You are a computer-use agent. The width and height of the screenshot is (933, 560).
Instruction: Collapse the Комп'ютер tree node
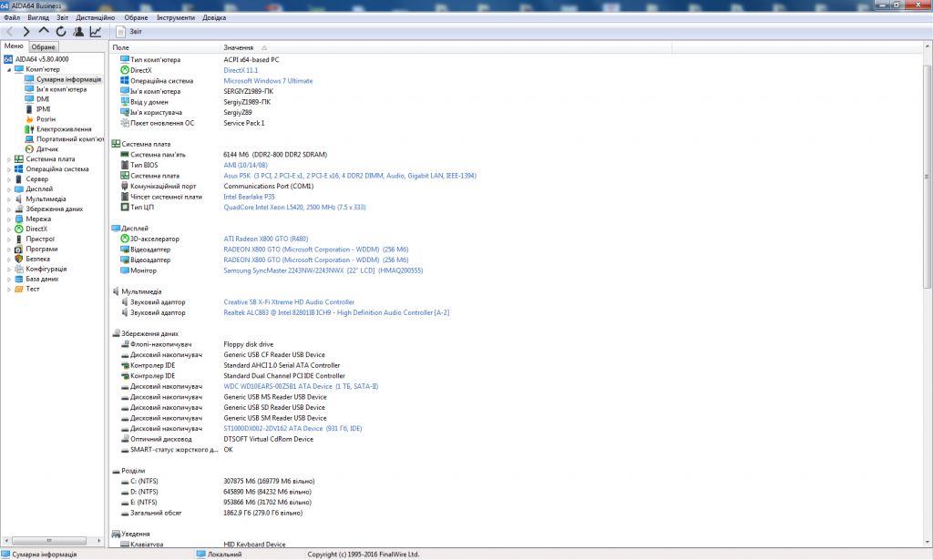tap(9, 69)
